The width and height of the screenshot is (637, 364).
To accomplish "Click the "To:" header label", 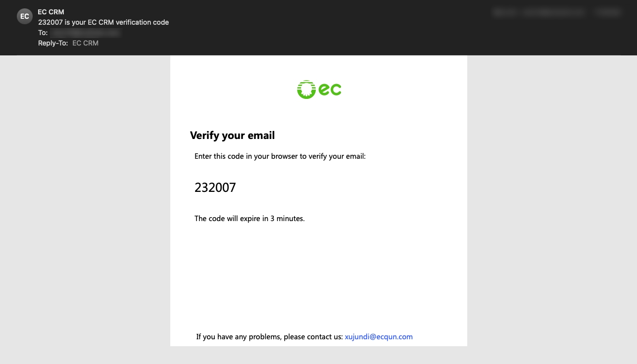I will pyautogui.click(x=43, y=33).
